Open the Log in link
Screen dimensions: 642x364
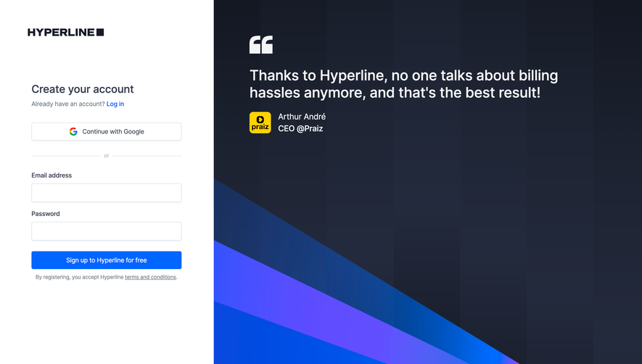(x=115, y=104)
